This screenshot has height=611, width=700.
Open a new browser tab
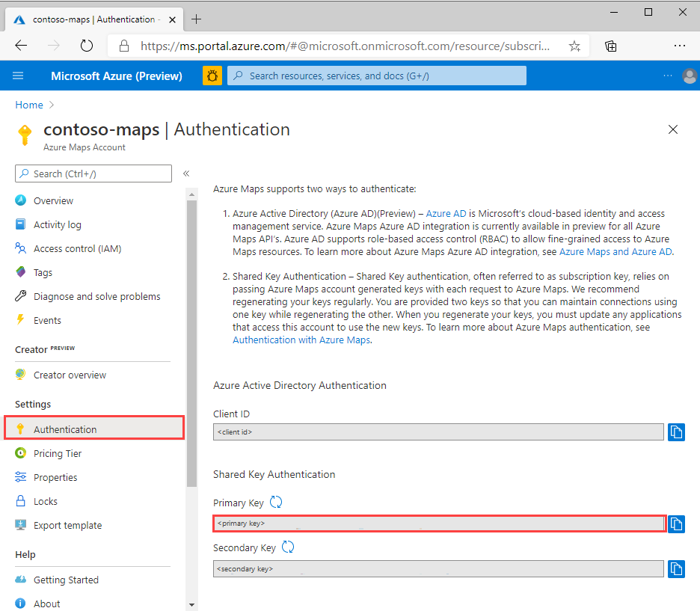click(x=196, y=19)
